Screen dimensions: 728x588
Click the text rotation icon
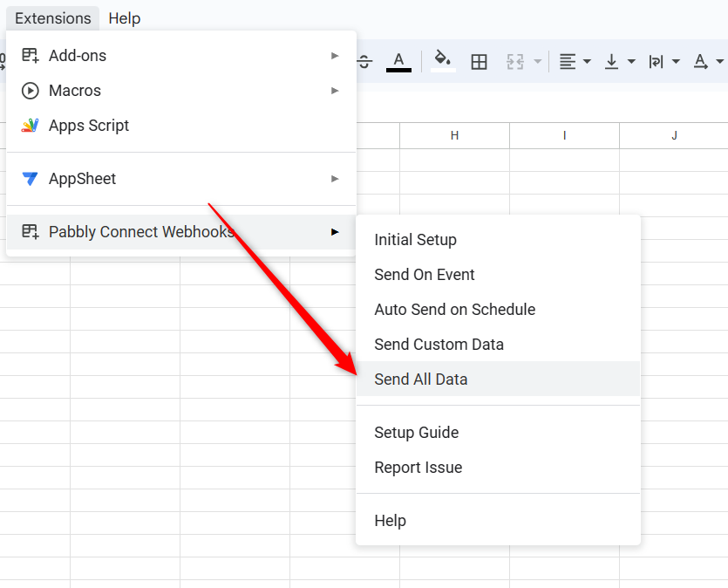tap(701, 61)
